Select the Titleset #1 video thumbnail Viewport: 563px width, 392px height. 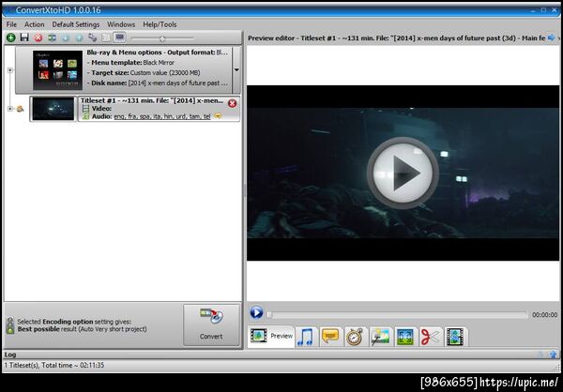point(53,109)
